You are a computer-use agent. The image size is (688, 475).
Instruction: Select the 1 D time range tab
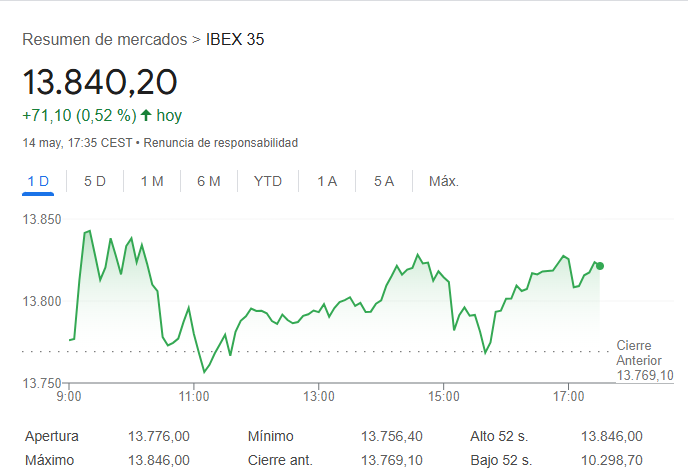click(38, 181)
